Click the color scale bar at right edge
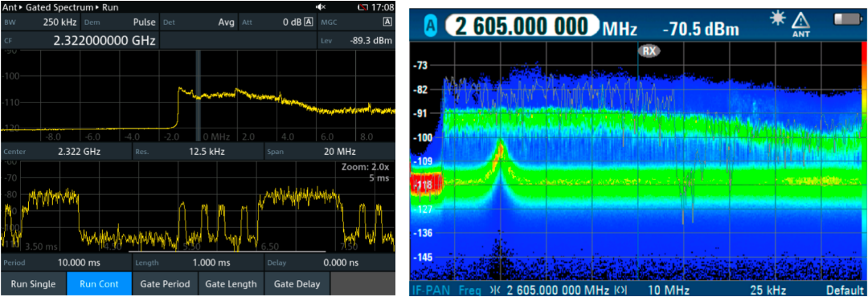 pyautogui.click(x=864, y=161)
